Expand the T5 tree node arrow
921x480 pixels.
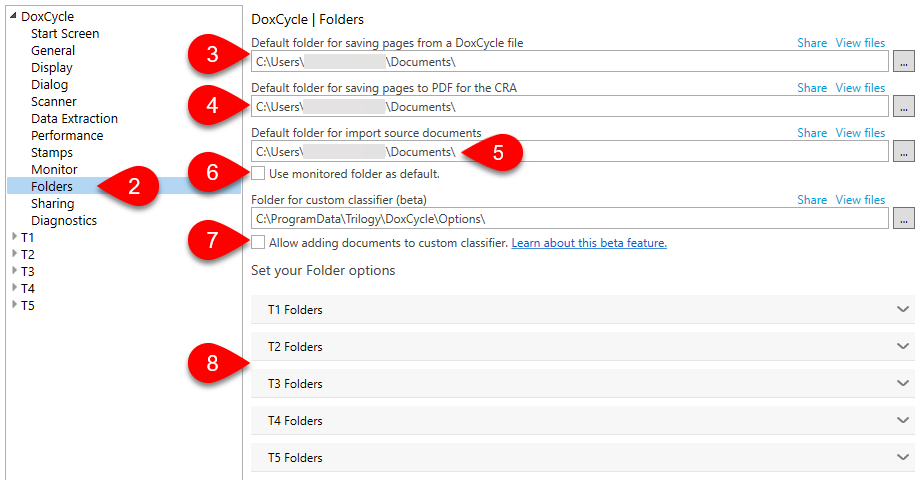(14, 304)
